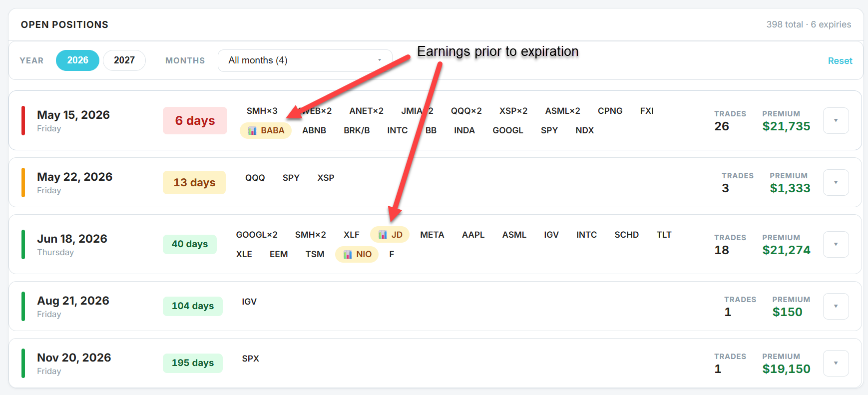Click the SPY ticker in May 15 row
Screen dimensions: 868x395
coord(549,130)
